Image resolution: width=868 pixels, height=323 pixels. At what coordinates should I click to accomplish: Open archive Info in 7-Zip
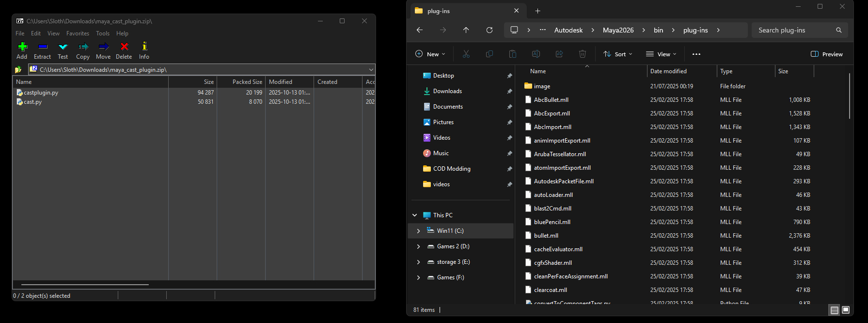tap(144, 47)
